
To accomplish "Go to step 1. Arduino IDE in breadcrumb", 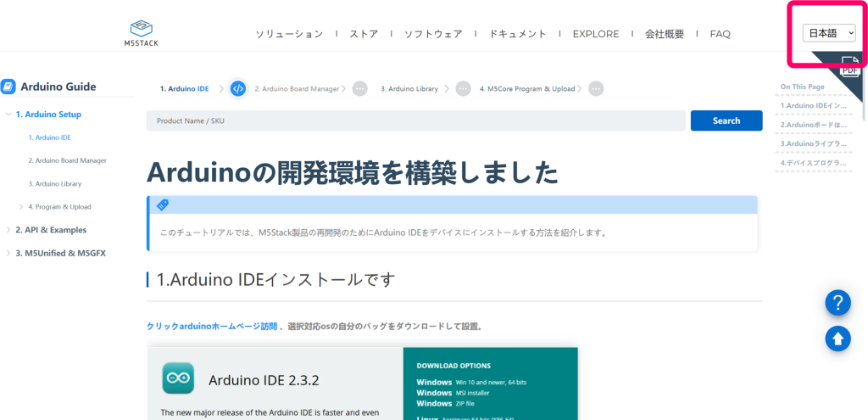I will tap(184, 88).
